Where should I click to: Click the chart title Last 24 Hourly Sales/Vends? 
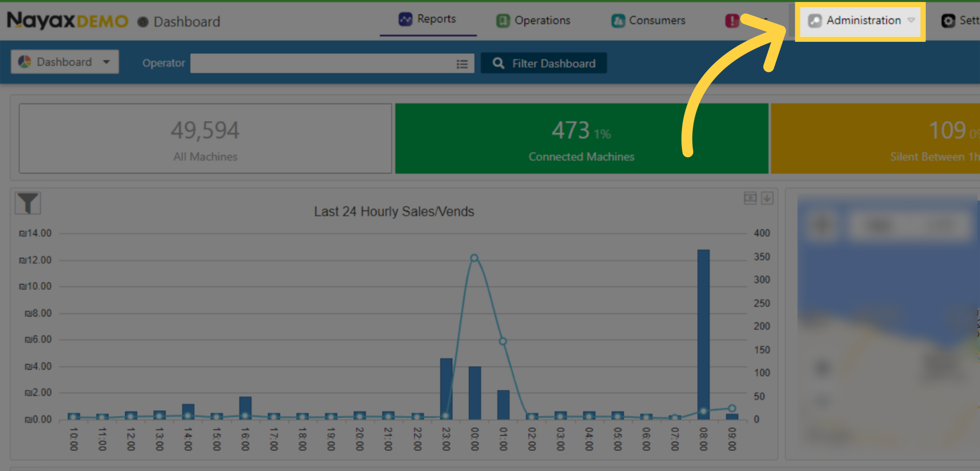coord(394,211)
